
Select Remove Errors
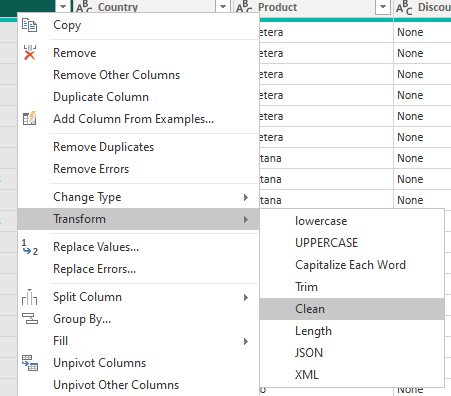(x=138, y=169)
